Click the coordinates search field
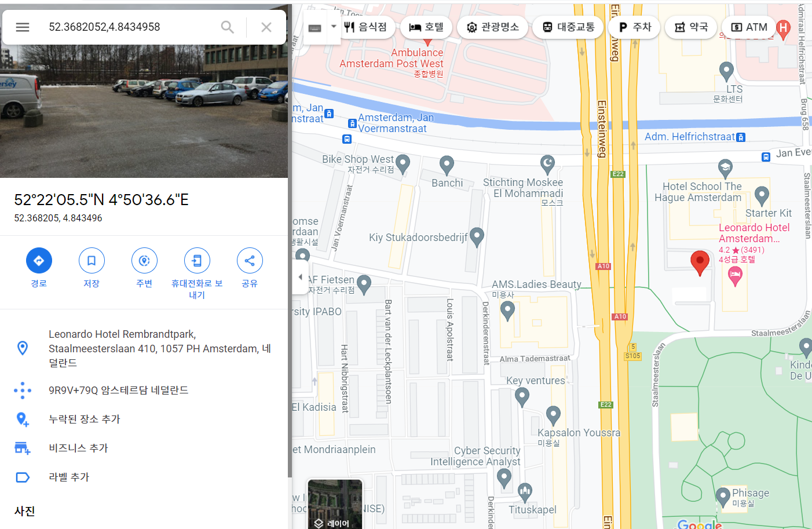The width and height of the screenshot is (812, 529). (x=130, y=27)
